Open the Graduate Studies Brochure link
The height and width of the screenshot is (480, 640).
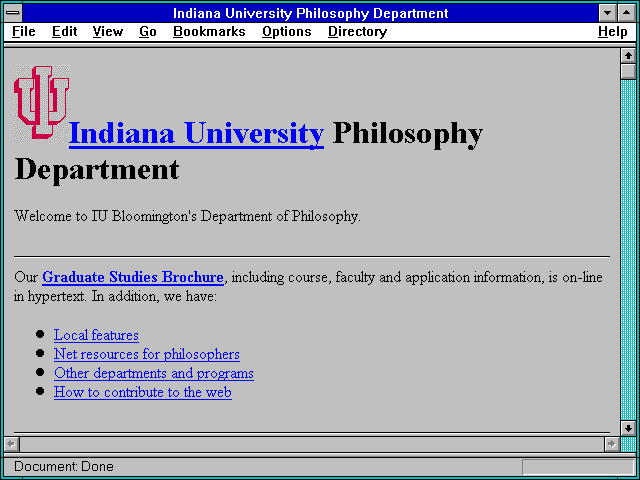(133, 277)
